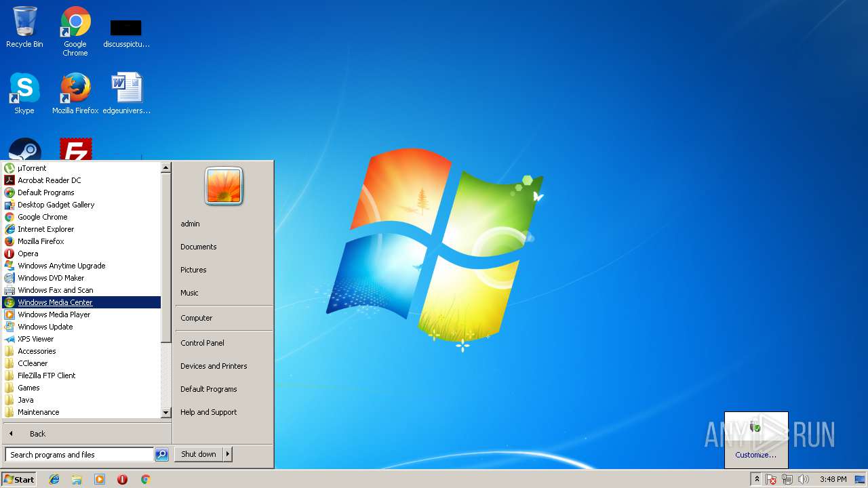This screenshot has height=488, width=868.
Task: Open Internet Explorer from the taskbar
Action: [x=54, y=479]
